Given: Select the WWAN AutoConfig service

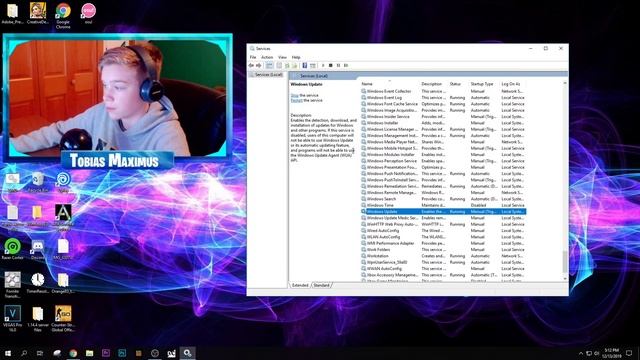Looking at the screenshot, I should [443, 269].
